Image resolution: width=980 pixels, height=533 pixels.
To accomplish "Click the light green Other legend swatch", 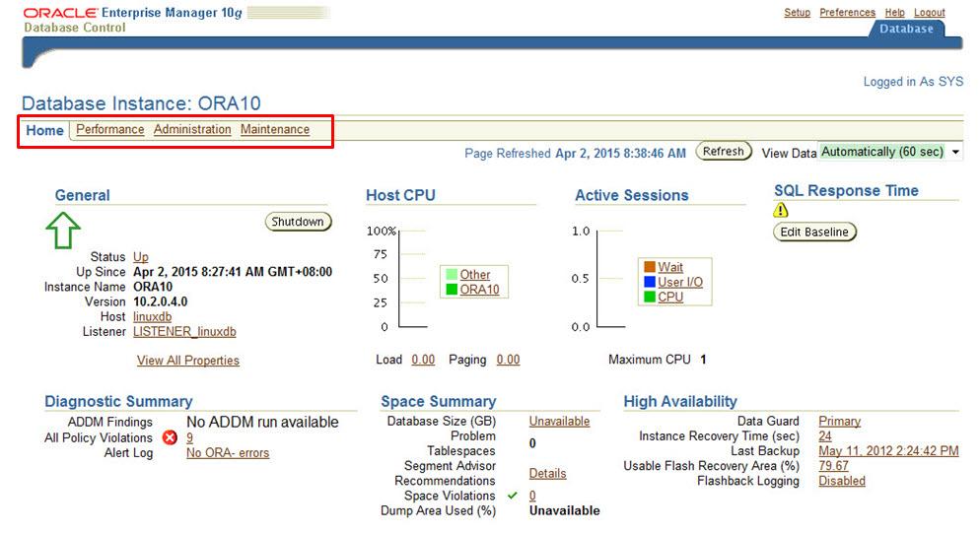I will (452, 274).
